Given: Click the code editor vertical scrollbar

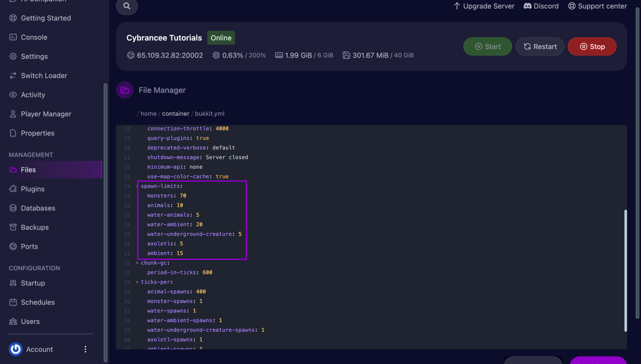Looking at the screenshot, I should (625, 270).
